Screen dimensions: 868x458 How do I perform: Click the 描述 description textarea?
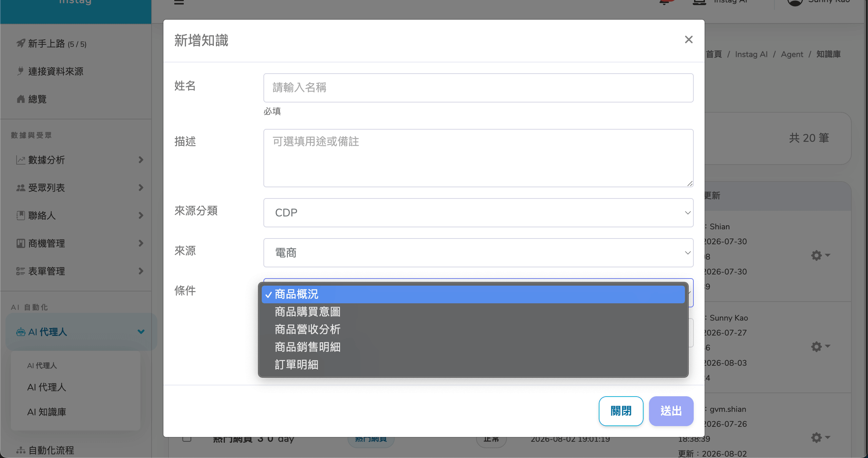click(x=478, y=158)
